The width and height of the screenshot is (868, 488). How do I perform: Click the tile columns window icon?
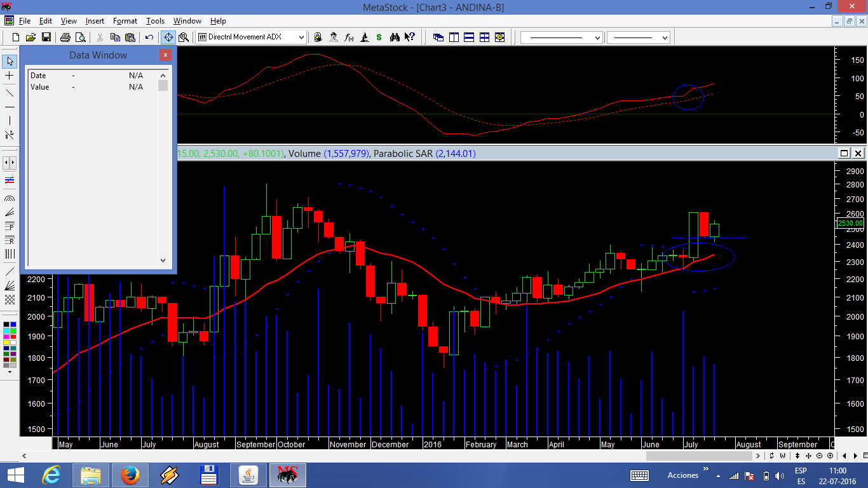coord(454,37)
